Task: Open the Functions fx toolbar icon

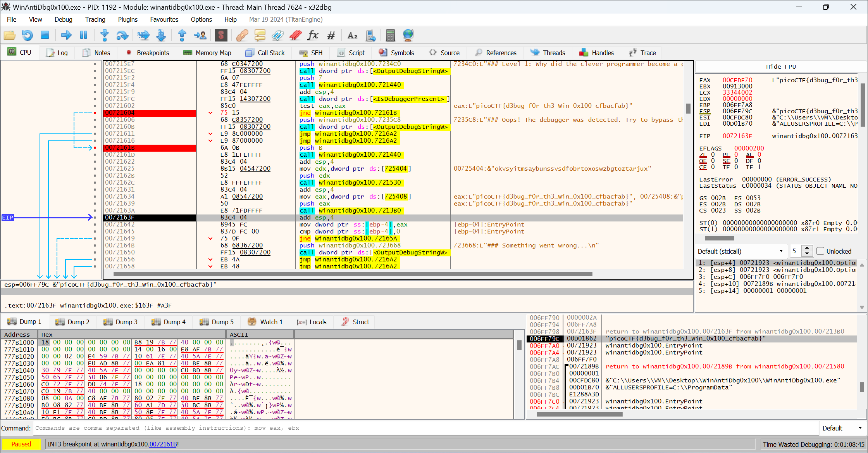Action: (x=313, y=35)
